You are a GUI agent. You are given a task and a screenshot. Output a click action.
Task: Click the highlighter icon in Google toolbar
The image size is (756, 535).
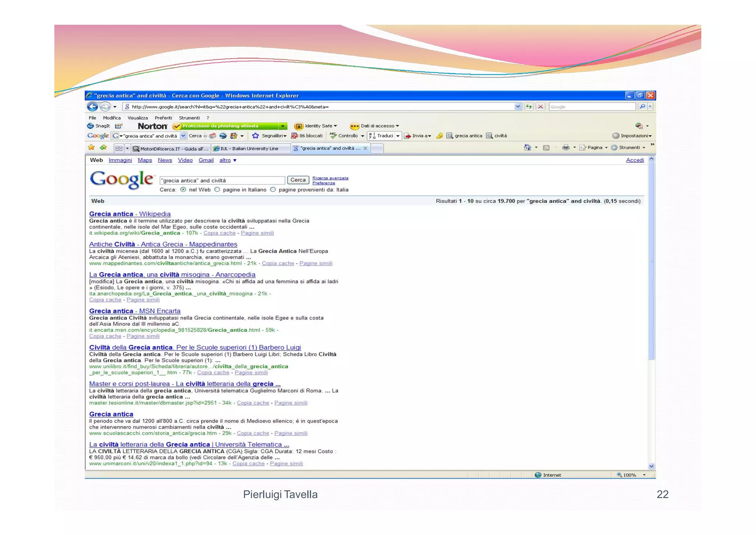[439, 136]
